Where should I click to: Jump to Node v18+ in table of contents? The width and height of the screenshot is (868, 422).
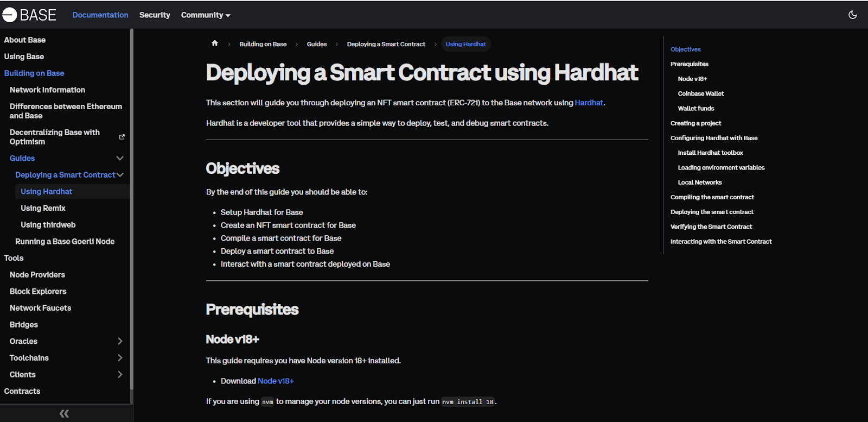[x=692, y=79]
